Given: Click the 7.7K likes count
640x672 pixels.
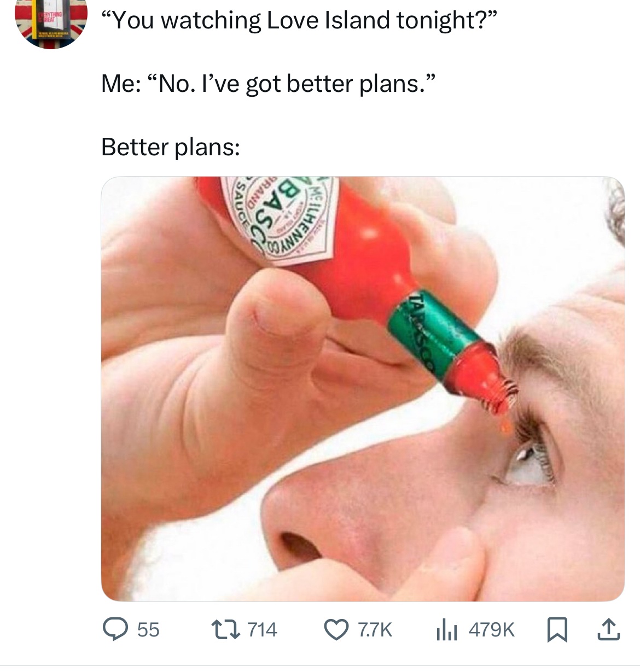Looking at the screenshot, I should point(374,629).
